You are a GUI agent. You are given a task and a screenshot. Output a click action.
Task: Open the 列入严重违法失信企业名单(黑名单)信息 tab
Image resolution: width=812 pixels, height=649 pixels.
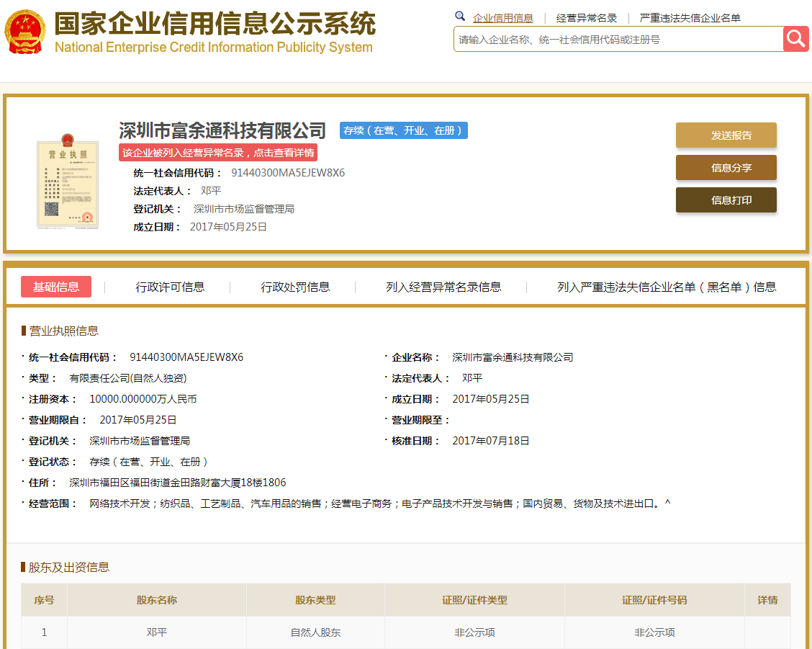[667, 287]
